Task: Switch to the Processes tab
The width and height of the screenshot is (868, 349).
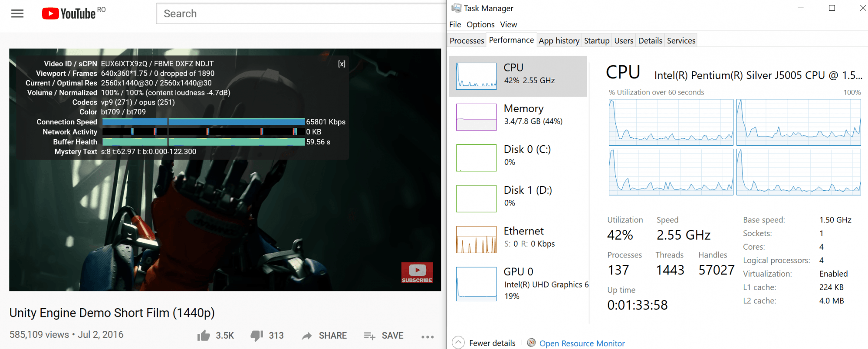Action: pos(467,41)
